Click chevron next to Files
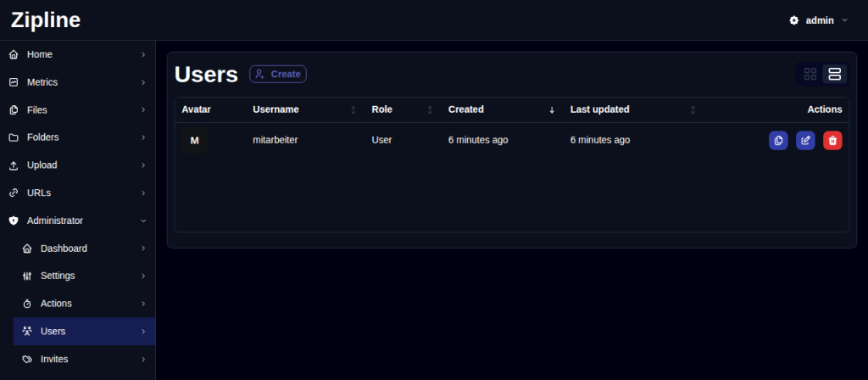The height and width of the screenshot is (380, 868). click(x=143, y=109)
